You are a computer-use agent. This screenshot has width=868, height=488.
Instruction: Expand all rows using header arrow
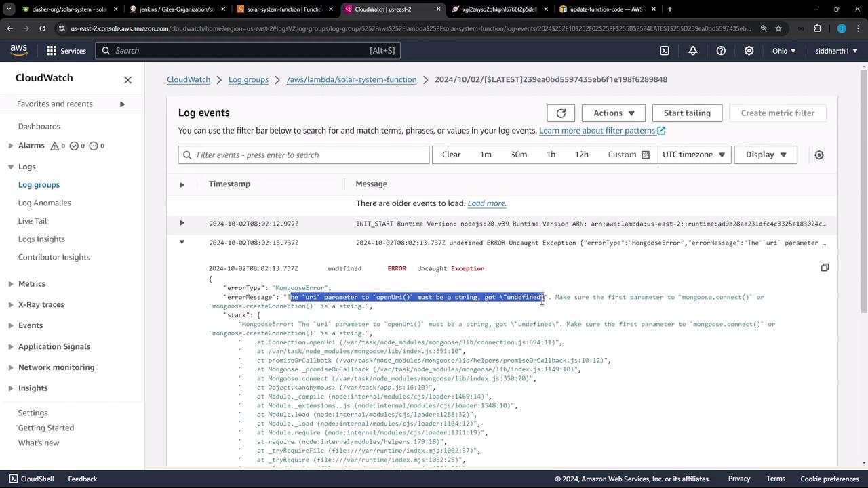tap(182, 184)
